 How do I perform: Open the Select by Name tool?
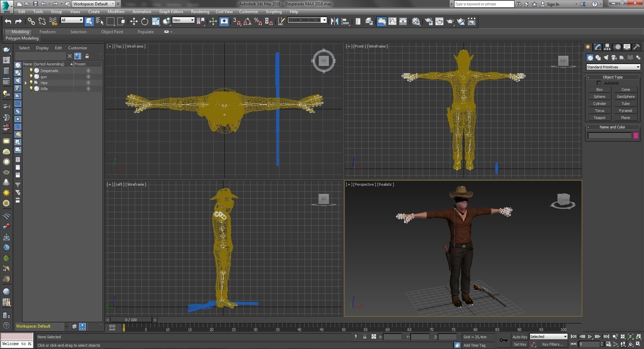coord(100,22)
